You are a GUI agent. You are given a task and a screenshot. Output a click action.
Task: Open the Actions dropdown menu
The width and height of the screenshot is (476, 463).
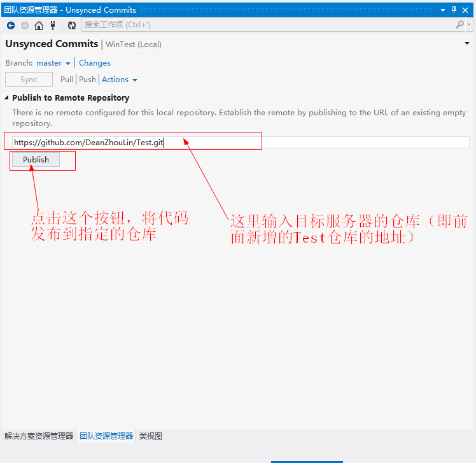[119, 80]
